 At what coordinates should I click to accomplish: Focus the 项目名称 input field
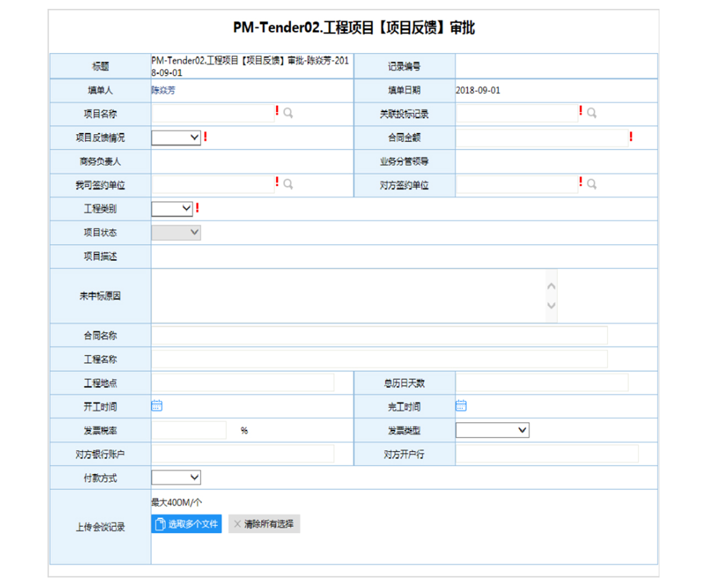click(213, 113)
